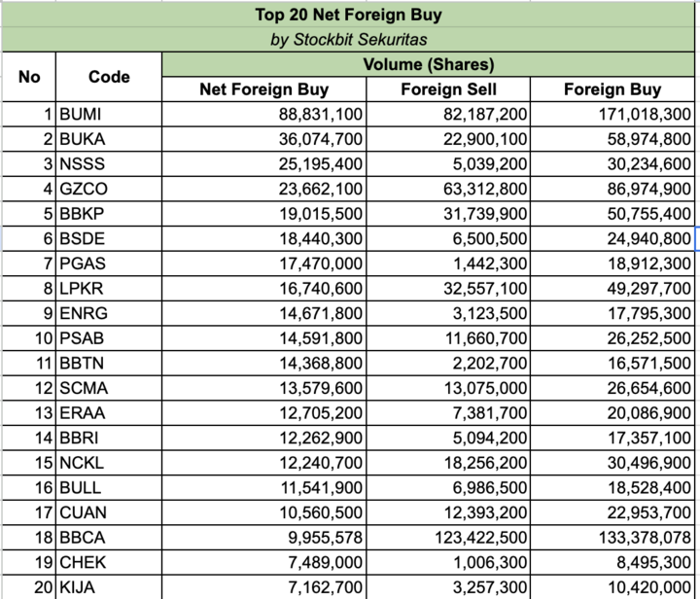Click the "Code" column header cell

(x=108, y=77)
